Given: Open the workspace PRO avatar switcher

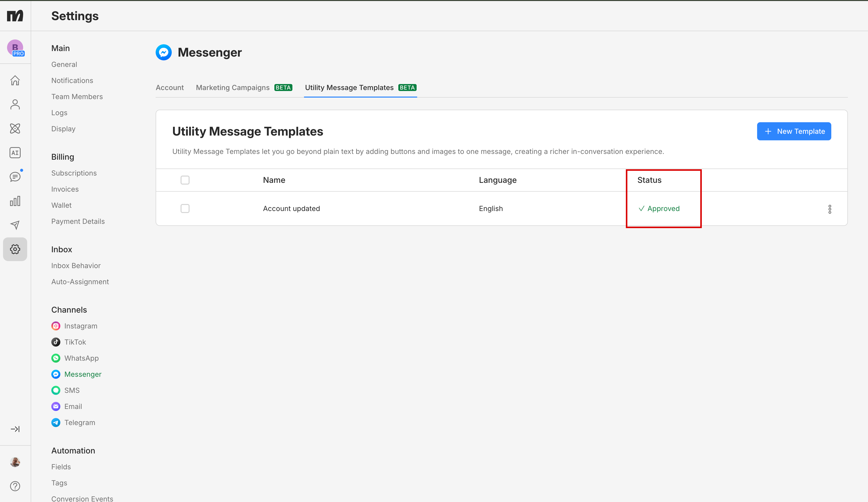Looking at the screenshot, I should (15, 48).
